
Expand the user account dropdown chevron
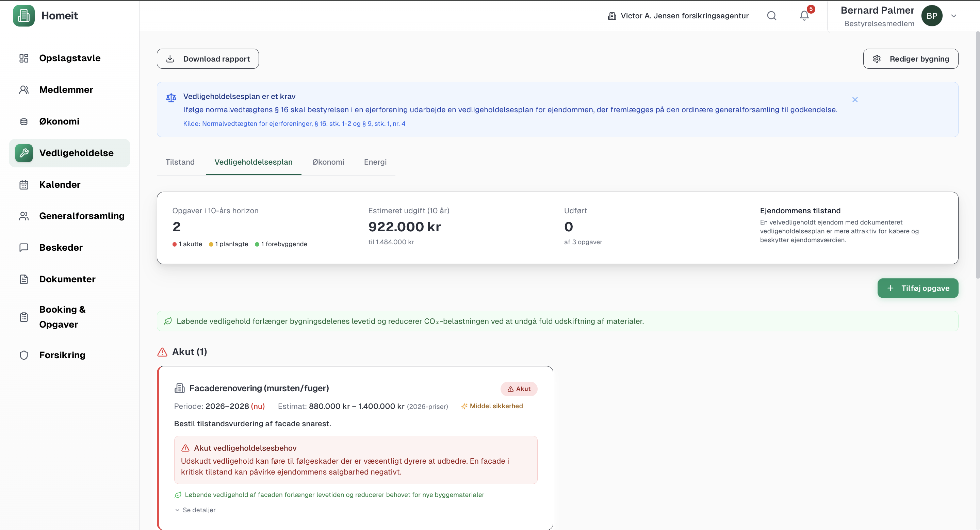pyautogui.click(x=954, y=16)
